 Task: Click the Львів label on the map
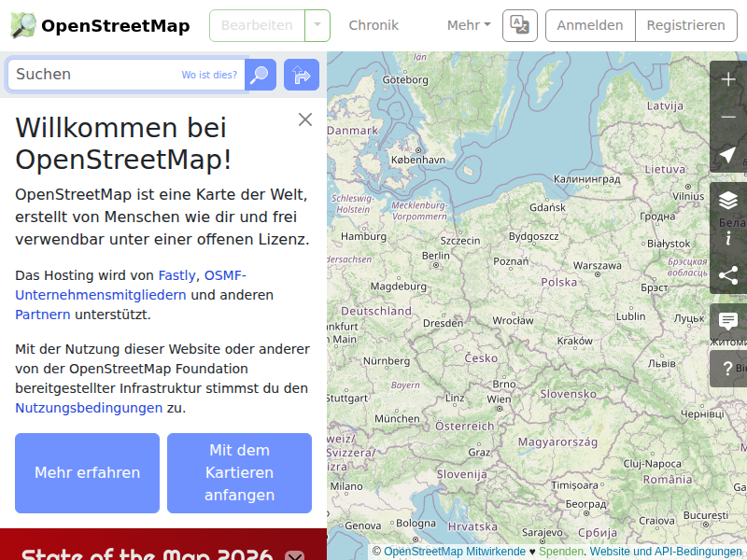[662, 363]
